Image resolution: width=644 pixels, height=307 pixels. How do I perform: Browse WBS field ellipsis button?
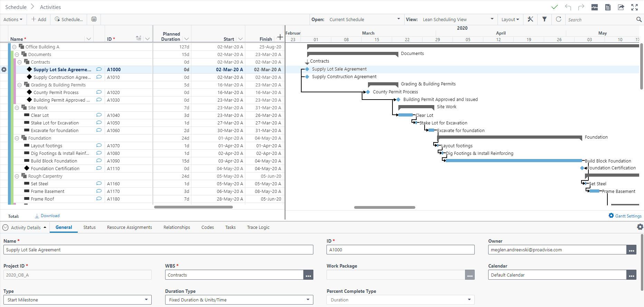(309, 275)
